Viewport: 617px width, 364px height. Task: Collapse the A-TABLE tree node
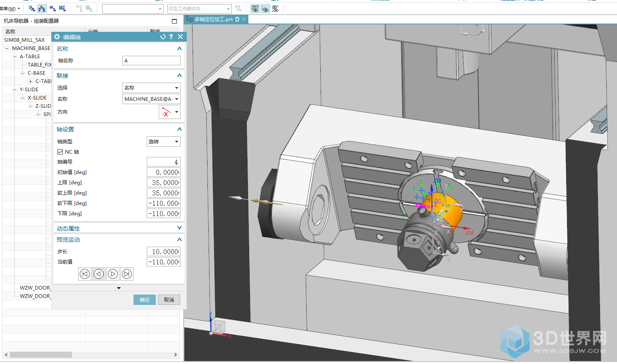coord(14,57)
